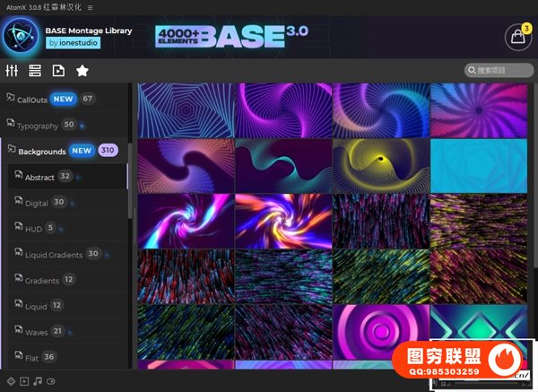
Task: Select the Liquid Gradients subcategory
Action: pyautogui.click(x=54, y=254)
